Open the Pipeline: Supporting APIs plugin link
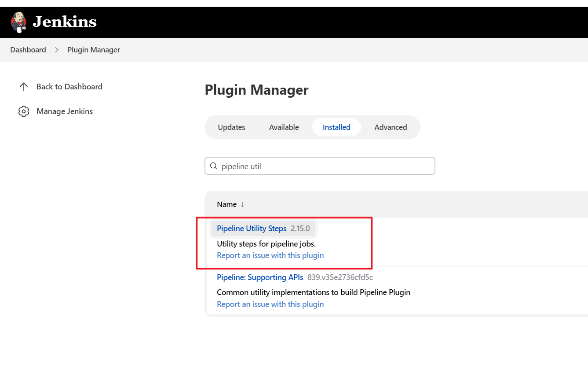Viewport: 588px width, 365px height. pyautogui.click(x=260, y=277)
